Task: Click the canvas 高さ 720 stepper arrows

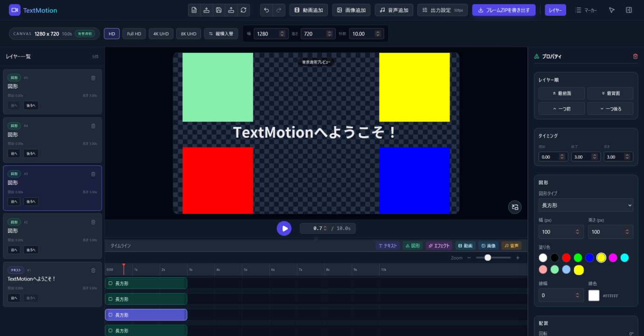Action: click(330, 34)
